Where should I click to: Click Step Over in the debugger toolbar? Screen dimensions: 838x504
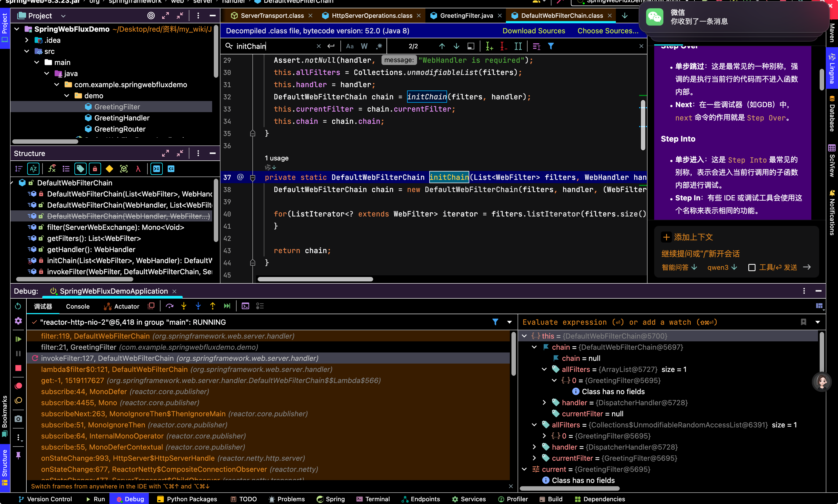169,306
